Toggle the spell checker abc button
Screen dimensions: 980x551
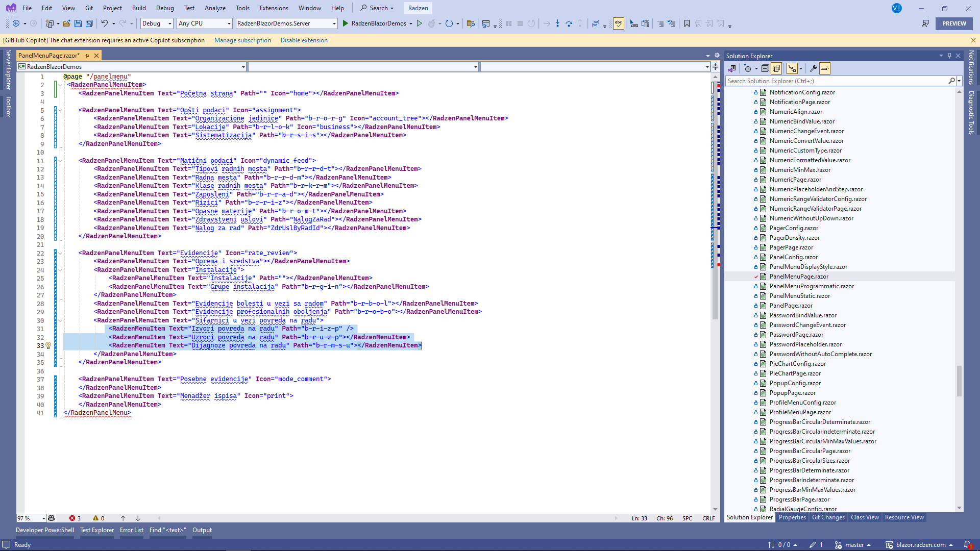click(618, 23)
